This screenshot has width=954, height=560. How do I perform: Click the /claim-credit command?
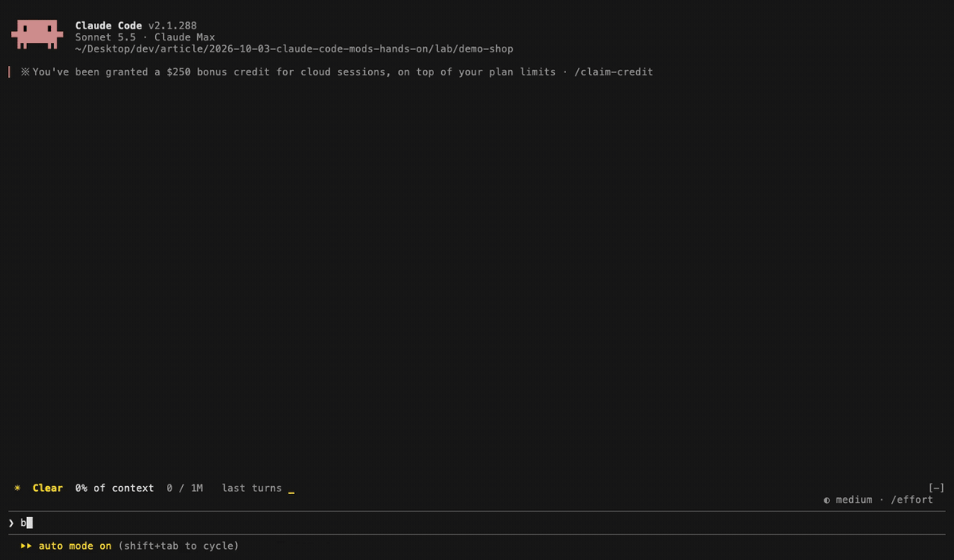[613, 71]
